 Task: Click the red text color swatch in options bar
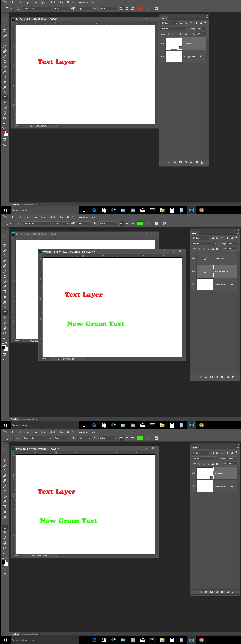140,8
